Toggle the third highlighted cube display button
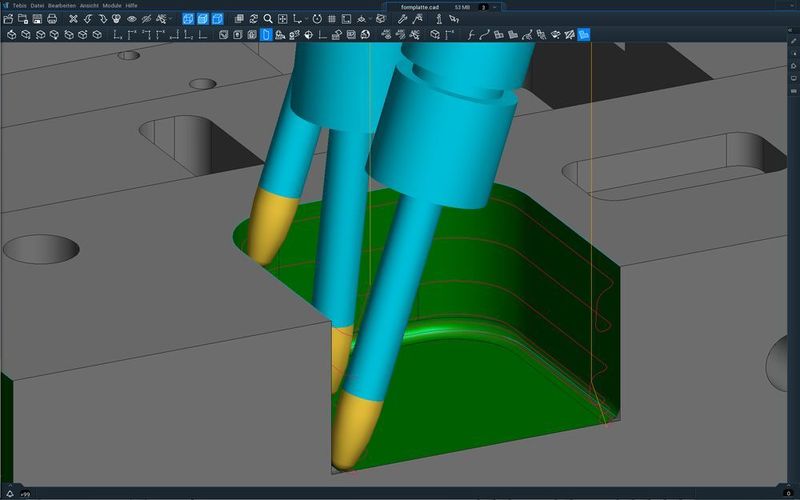 217,19
